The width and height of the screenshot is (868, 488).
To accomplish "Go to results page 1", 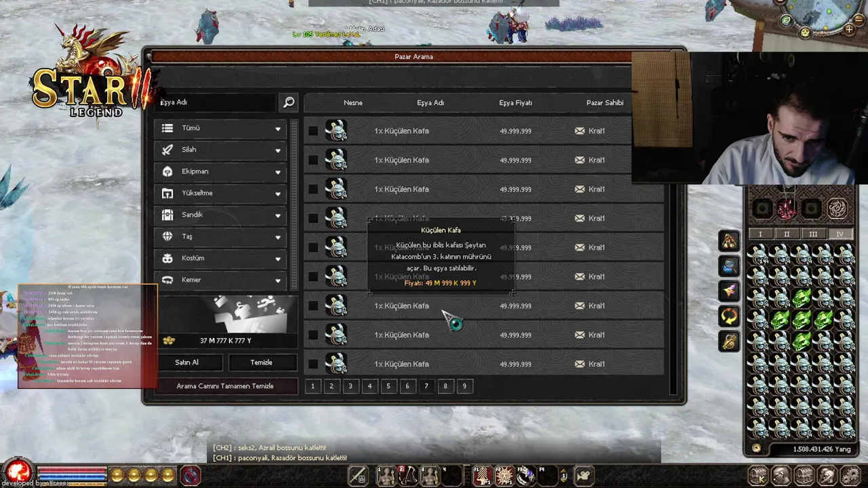I will [313, 386].
